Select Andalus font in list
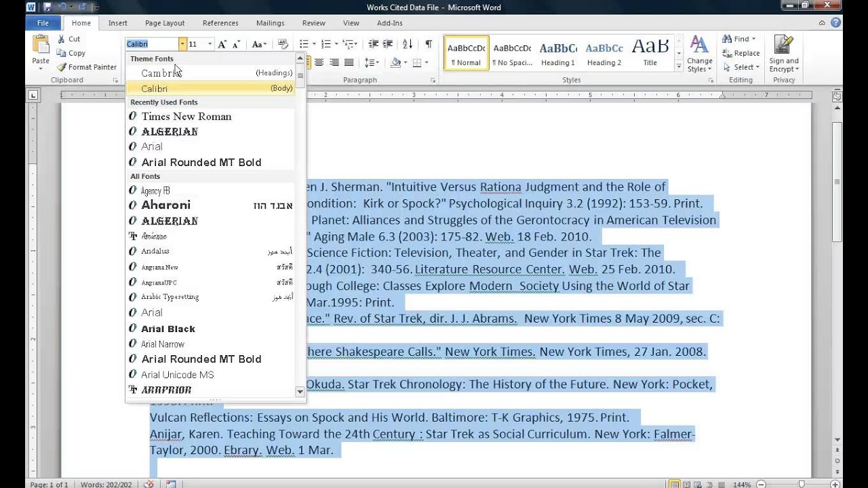The image size is (868, 488). [211, 251]
